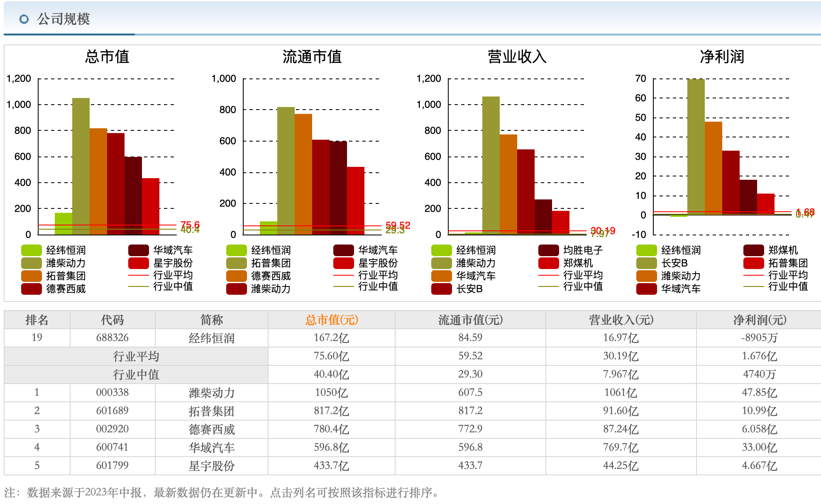
Task: Click the 769.7亿 revenue cell
Action: [x=621, y=448]
